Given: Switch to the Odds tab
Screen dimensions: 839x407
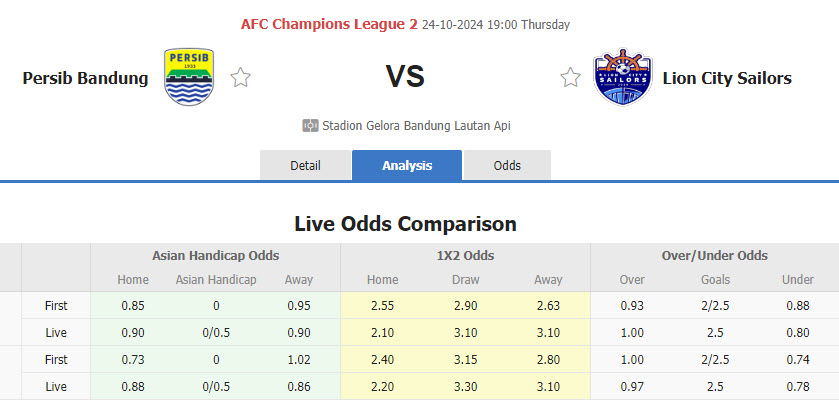Looking at the screenshot, I should click(507, 165).
